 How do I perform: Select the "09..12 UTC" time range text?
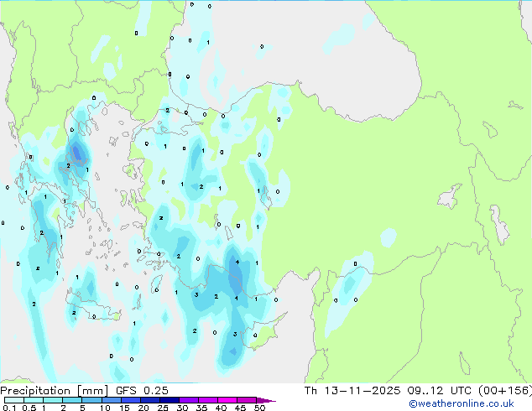tap(439, 391)
